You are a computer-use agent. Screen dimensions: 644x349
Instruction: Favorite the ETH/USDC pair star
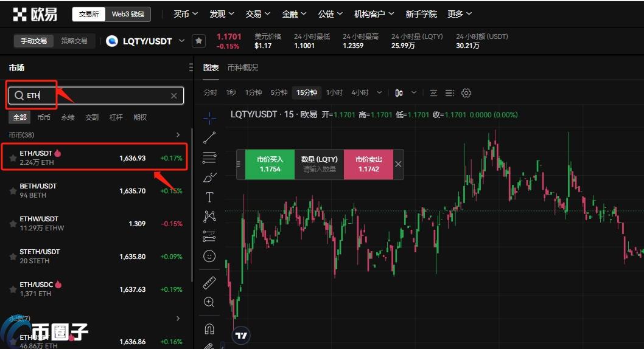click(13, 289)
